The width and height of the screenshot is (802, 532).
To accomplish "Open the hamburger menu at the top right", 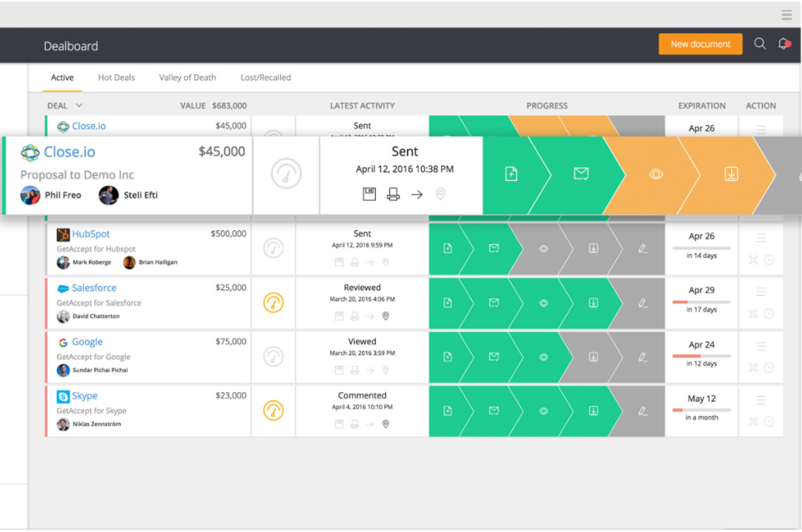I will point(787,15).
